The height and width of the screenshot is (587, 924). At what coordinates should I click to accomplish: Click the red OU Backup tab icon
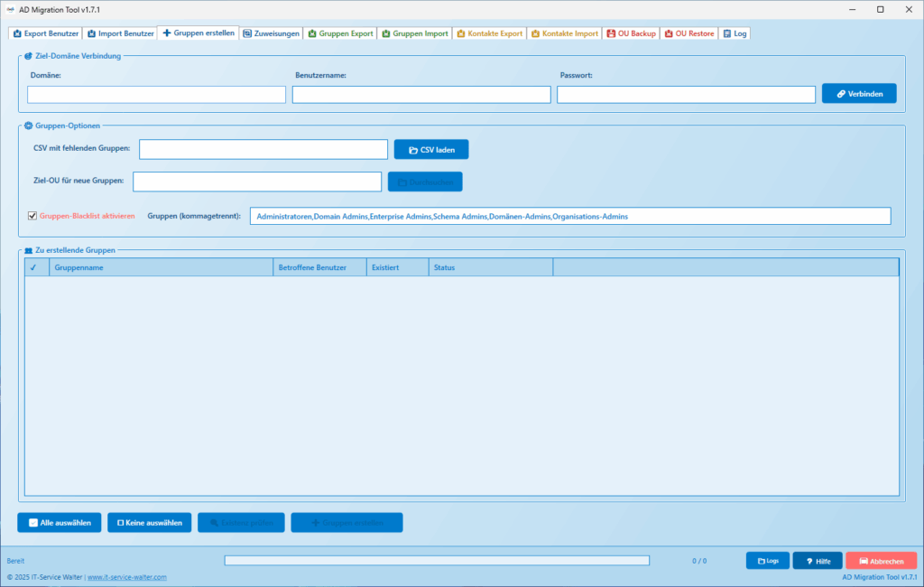611,33
